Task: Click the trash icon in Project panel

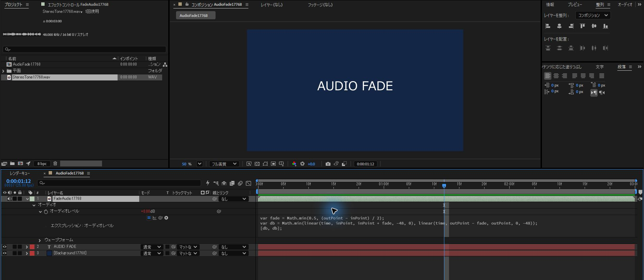Action: click(x=55, y=164)
